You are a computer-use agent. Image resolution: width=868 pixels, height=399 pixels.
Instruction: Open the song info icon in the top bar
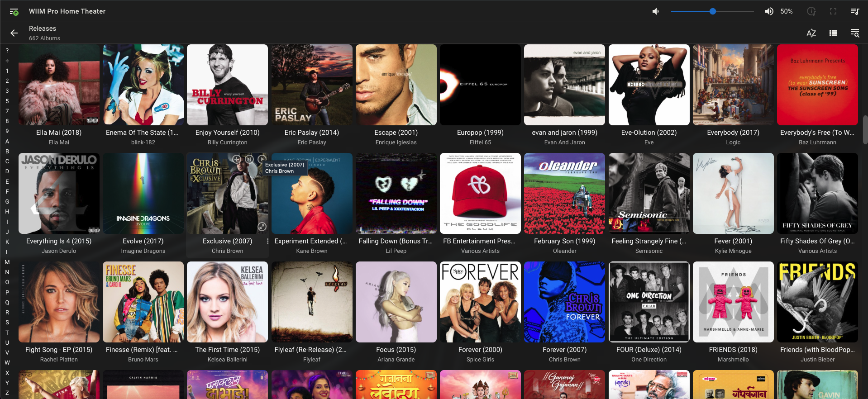click(811, 11)
